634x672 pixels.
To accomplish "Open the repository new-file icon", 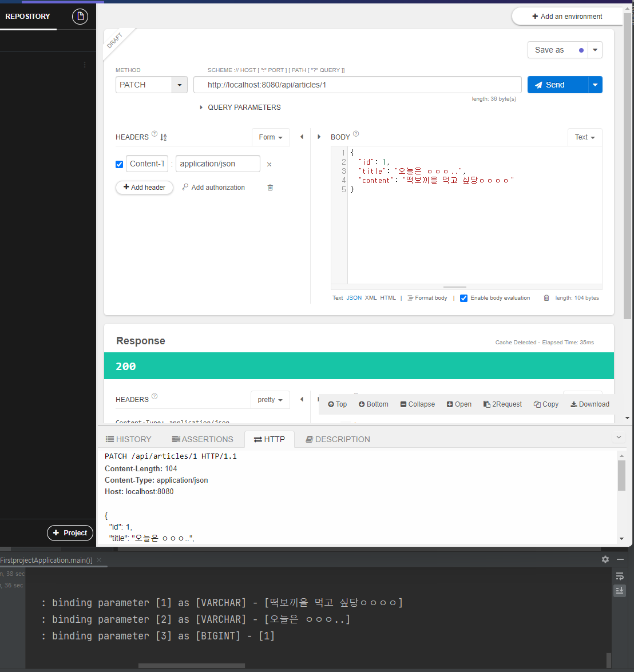I will pyautogui.click(x=80, y=16).
